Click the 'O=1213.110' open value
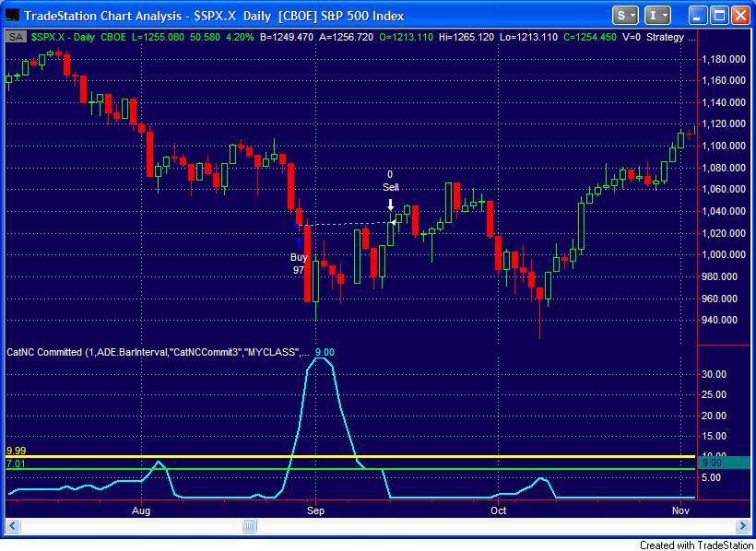Image resolution: width=756 pixels, height=551 pixels. [406, 37]
